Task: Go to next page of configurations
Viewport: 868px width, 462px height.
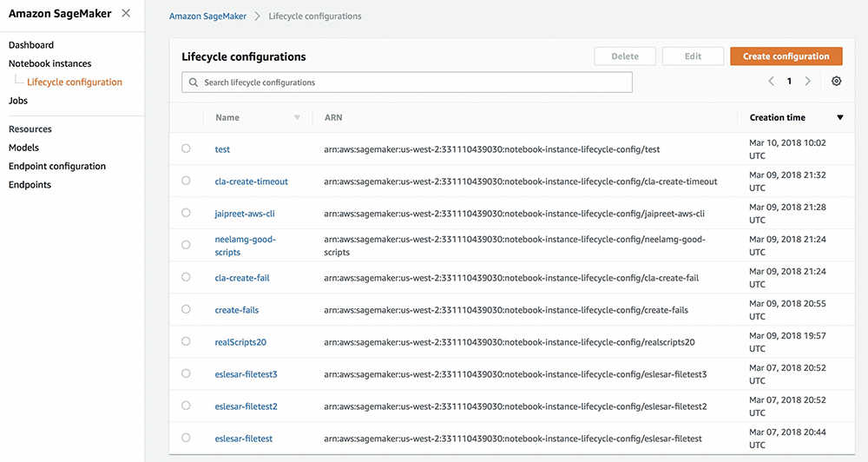Action: (808, 82)
